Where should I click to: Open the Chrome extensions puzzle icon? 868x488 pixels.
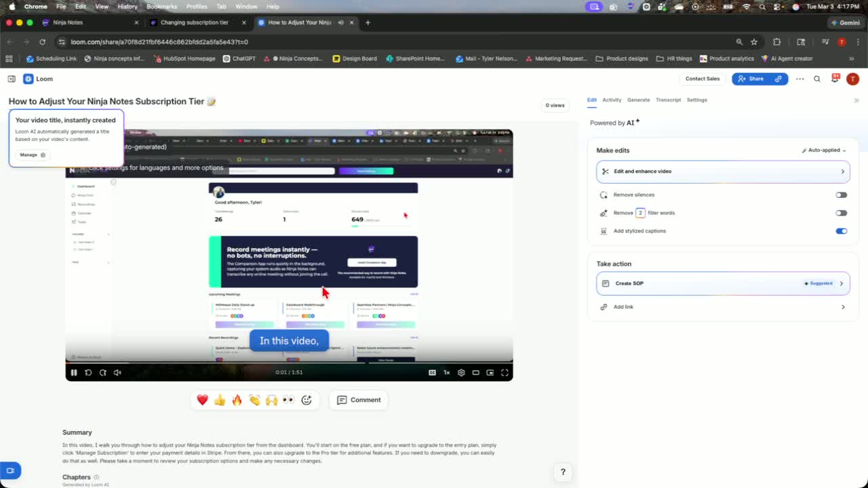point(777,42)
